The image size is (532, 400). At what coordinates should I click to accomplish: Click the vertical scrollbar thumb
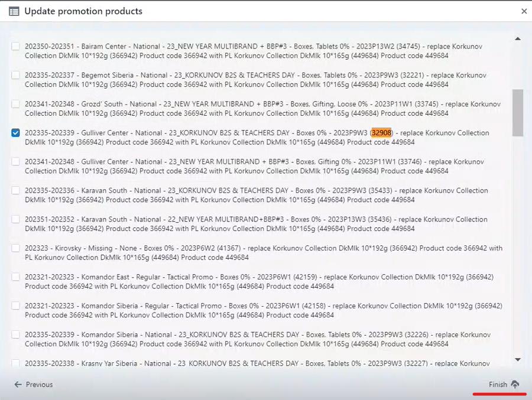click(518, 113)
